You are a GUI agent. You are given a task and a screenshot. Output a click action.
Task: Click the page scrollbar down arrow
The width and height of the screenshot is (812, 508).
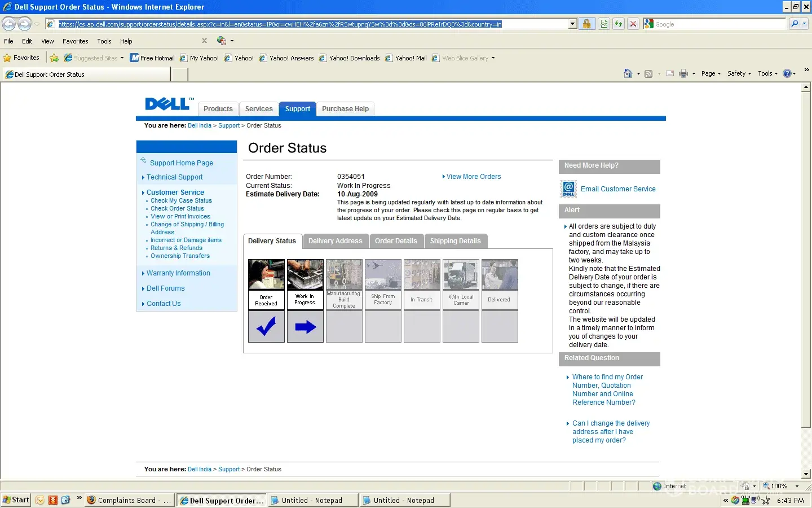tap(806, 474)
